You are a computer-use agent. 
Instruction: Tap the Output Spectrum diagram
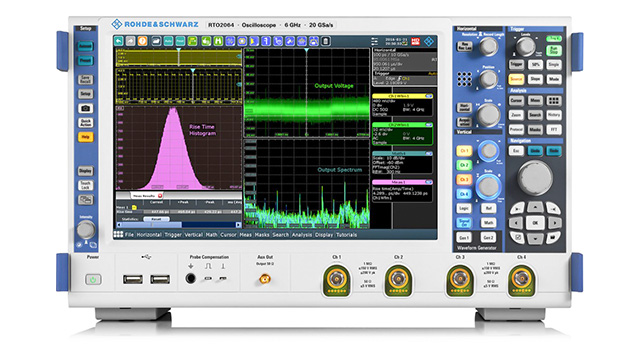(x=307, y=184)
